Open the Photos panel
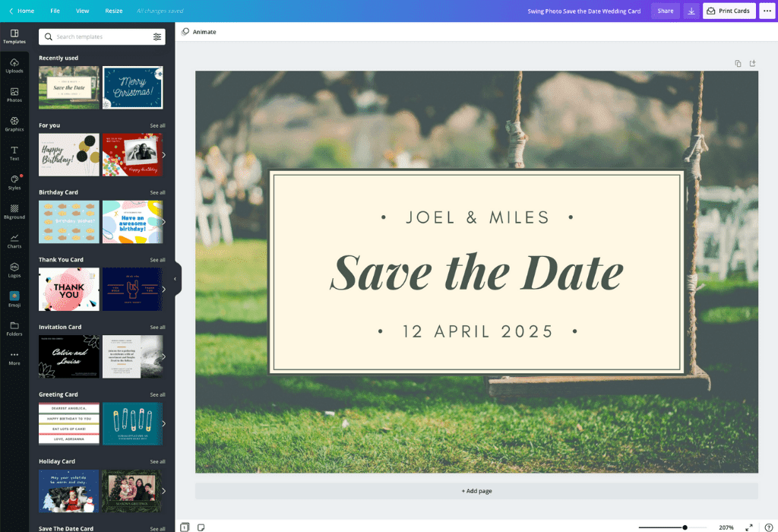The image size is (778, 532). pyautogui.click(x=14, y=95)
